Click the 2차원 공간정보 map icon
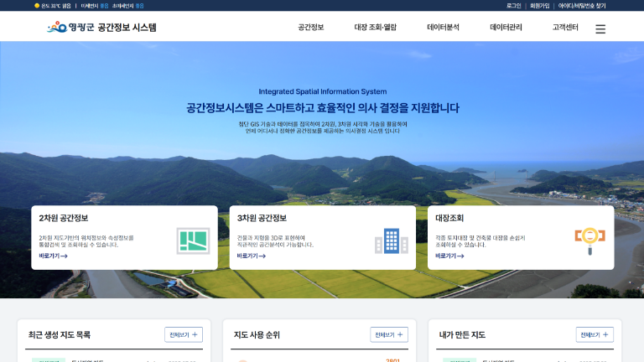Screen dimensions: 644x362 (x=194, y=240)
